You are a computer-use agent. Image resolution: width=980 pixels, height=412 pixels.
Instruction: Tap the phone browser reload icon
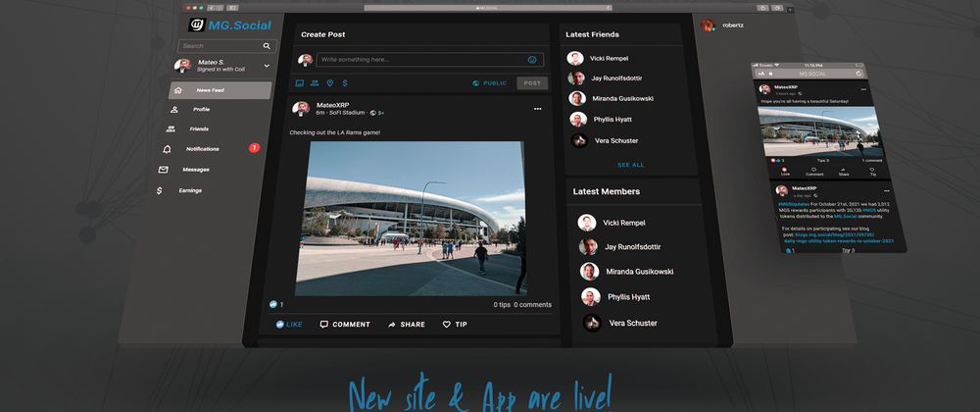pos(858,74)
